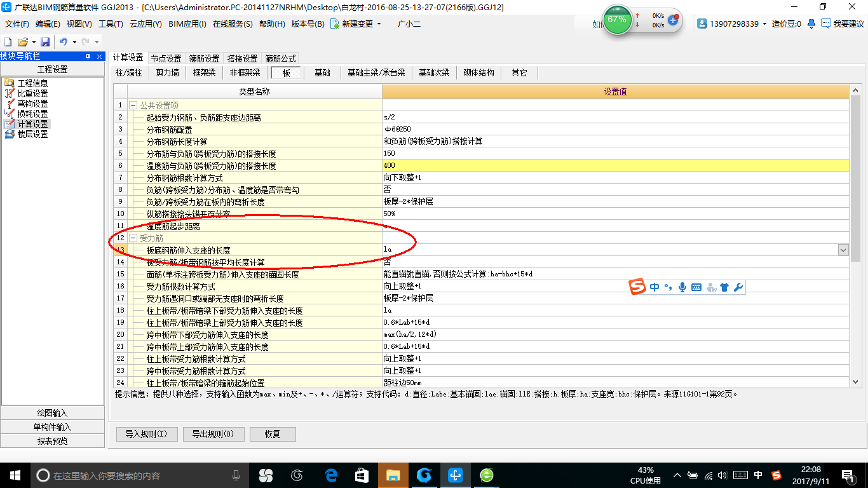Open the 单构件输入 section button
Screen dimensions: 868x488
click(x=52, y=427)
